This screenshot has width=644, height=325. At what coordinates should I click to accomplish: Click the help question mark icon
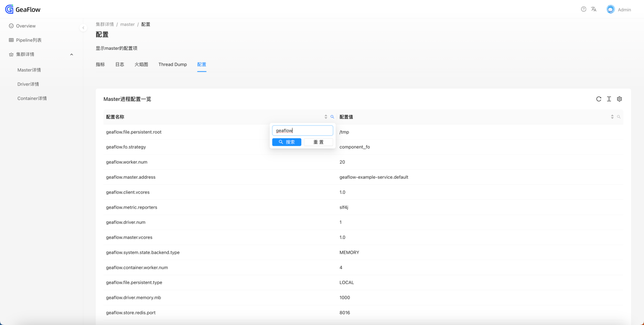tap(583, 9)
